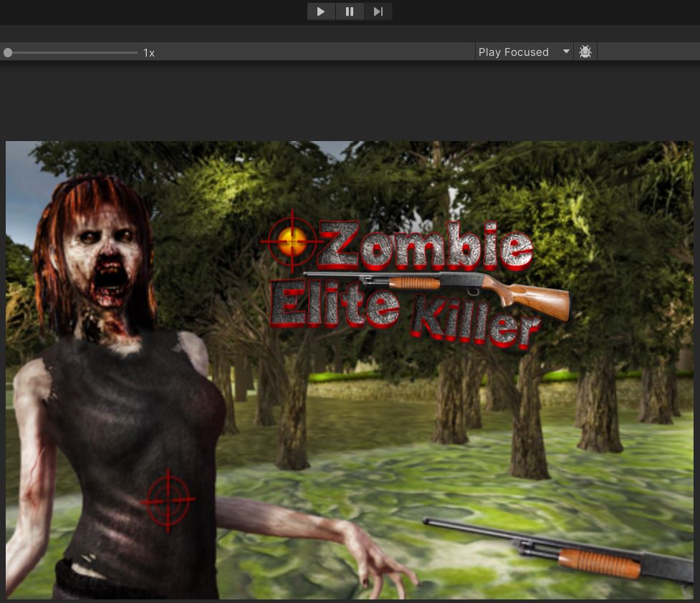Click the Pause button in the toolbar
The width and height of the screenshot is (700, 603).
[350, 11]
